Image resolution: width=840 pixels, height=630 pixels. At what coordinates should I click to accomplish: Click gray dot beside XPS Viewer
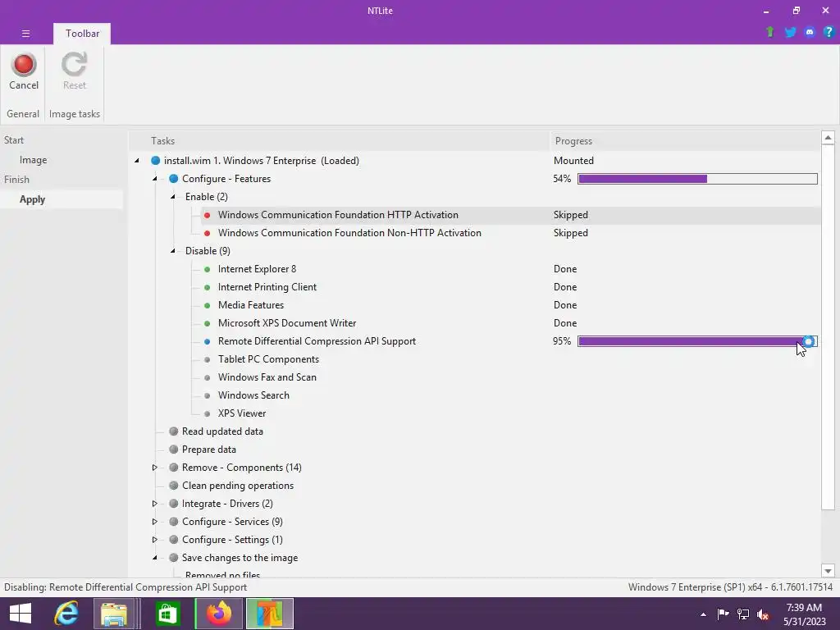[208, 413]
